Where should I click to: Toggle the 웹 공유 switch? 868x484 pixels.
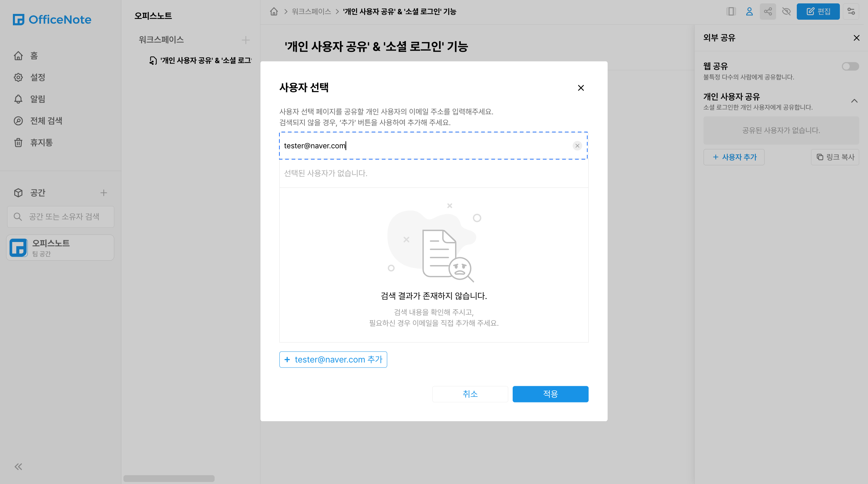point(850,66)
